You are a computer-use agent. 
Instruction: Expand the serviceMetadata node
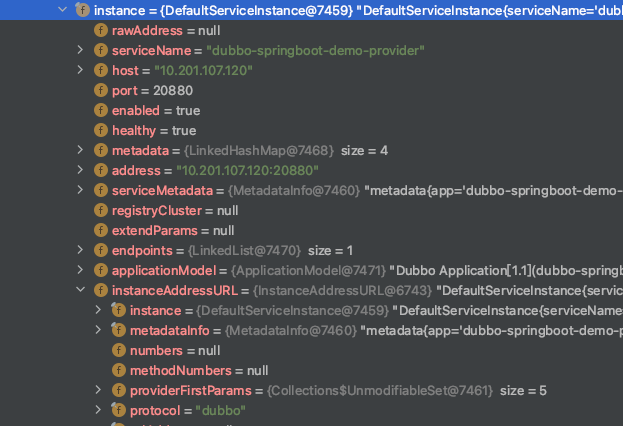(80, 190)
